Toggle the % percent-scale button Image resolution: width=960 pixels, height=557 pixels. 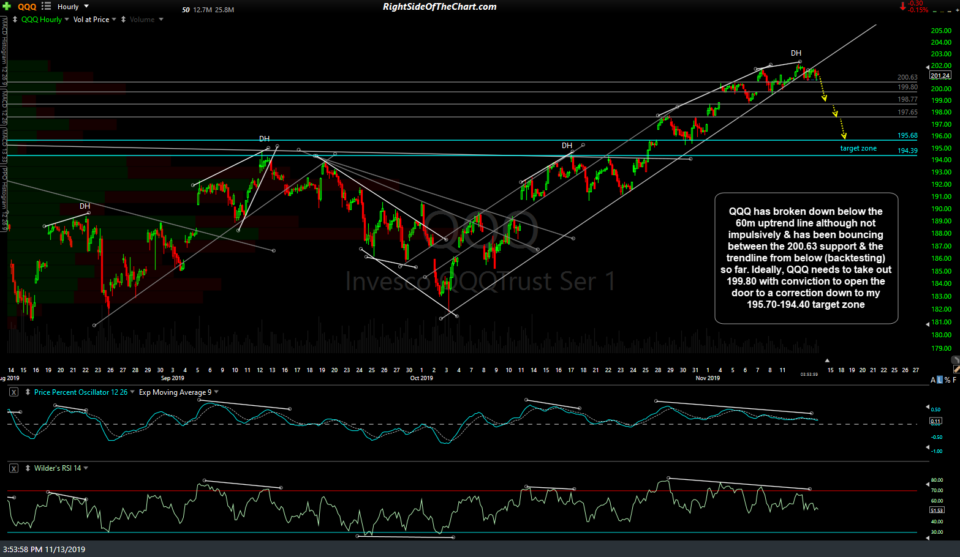pos(947,380)
